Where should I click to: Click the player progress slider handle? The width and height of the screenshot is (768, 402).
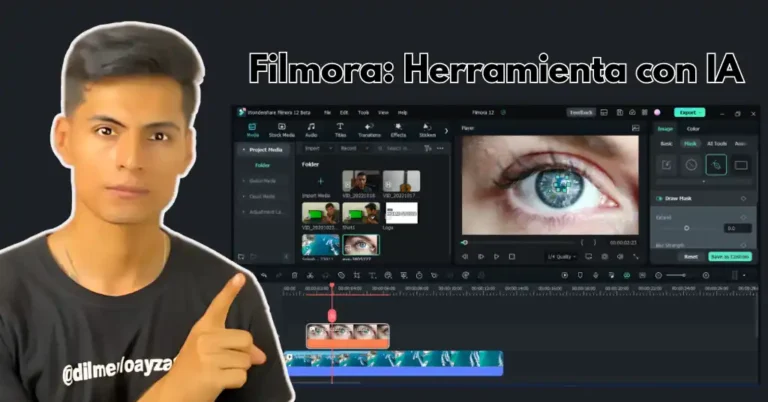click(x=464, y=242)
